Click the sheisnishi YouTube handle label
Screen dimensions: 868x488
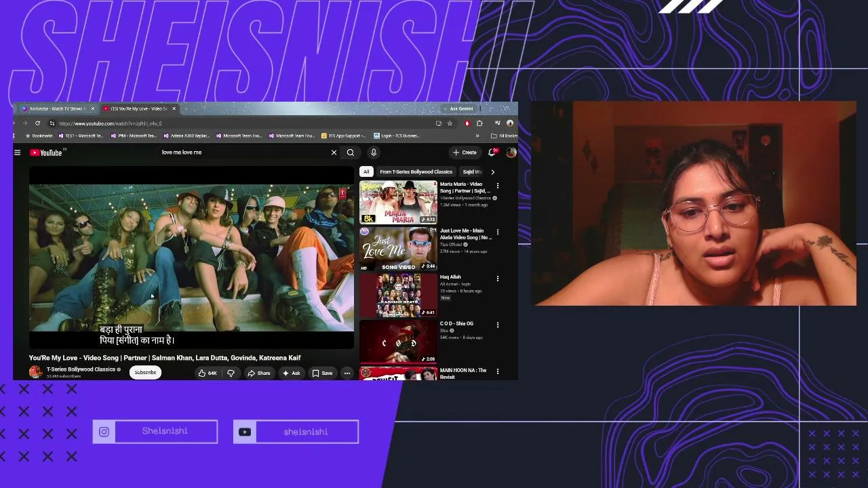[x=306, y=432]
